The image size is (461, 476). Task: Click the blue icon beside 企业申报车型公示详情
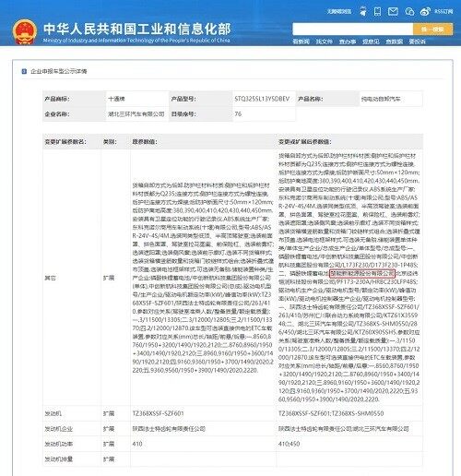pyautogui.click(x=24, y=71)
